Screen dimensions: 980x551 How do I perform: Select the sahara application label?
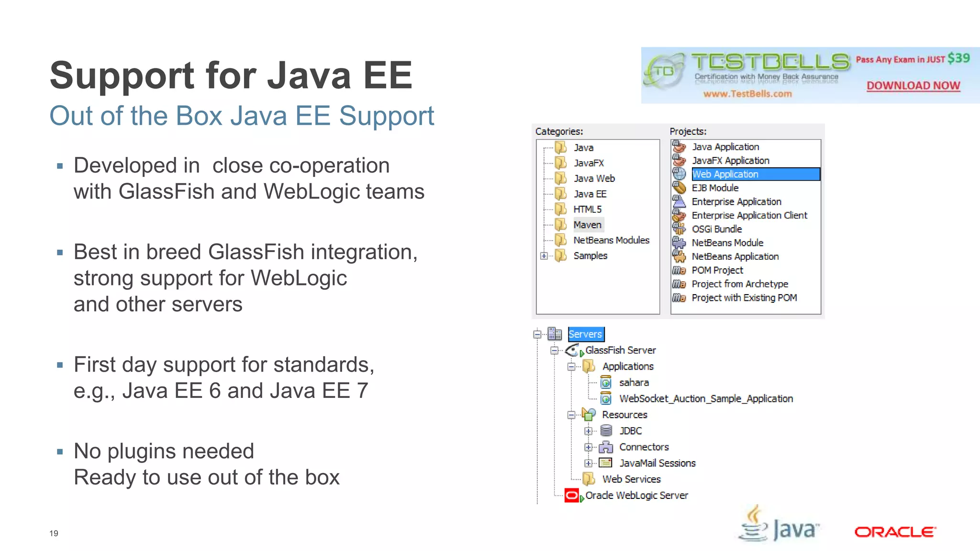point(634,382)
